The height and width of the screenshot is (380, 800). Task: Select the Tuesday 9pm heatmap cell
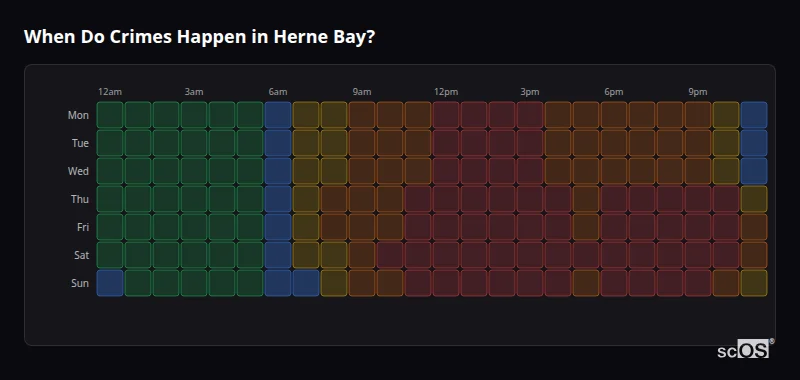[698, 143]
